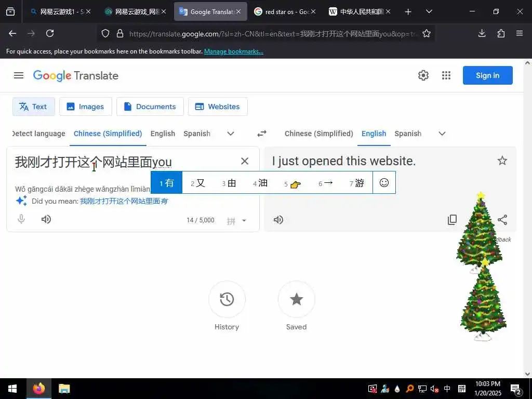
Task: Reload the current page
Action: click(50, 33)
